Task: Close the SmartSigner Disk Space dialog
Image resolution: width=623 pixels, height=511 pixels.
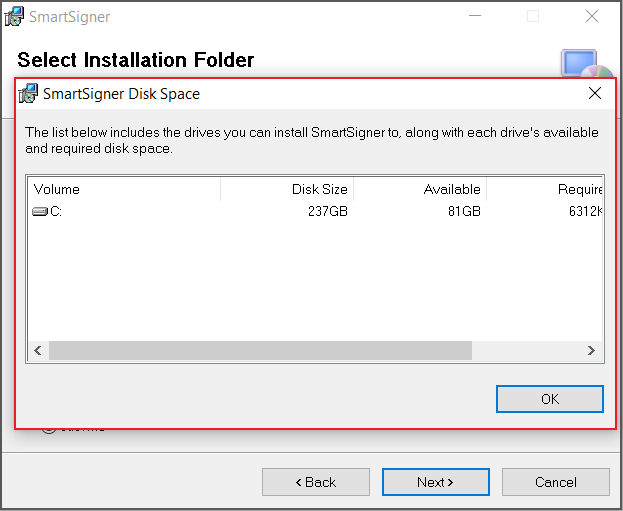Action: (x=594, y=93)
